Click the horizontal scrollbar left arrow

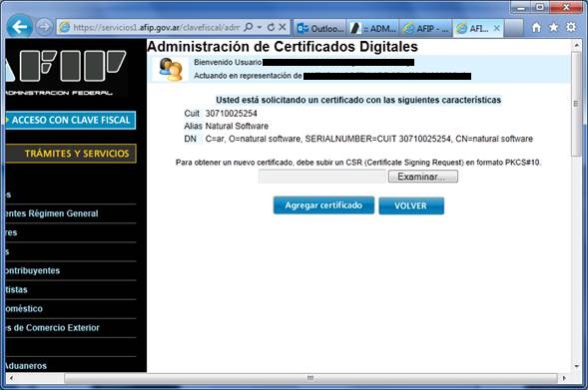coord(12,378)
